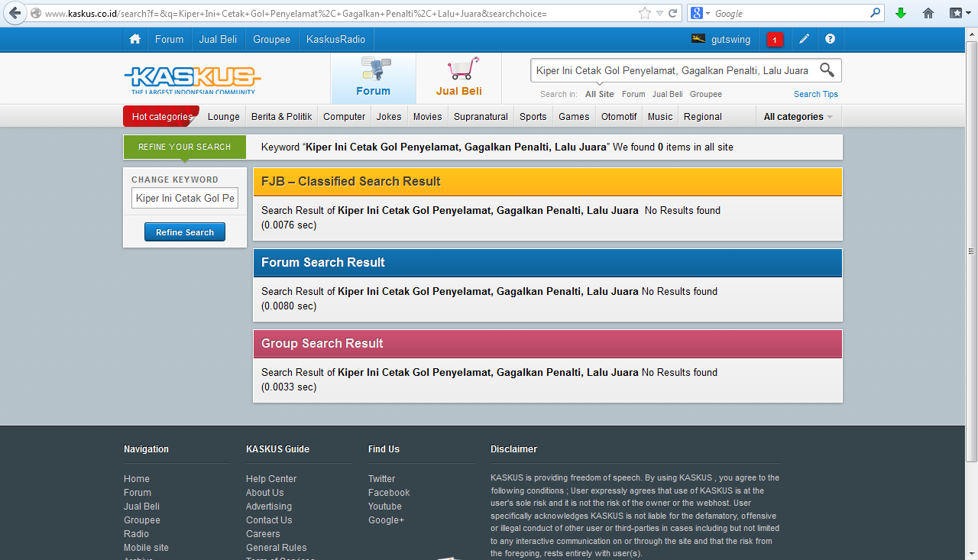Switch to the Forum tab with microphone icon
This screenshot has height=560, width=978.
point(373,79)
